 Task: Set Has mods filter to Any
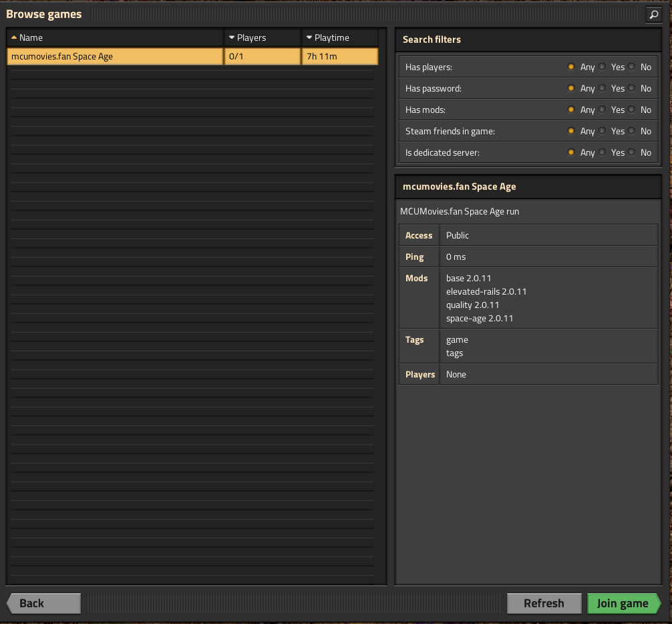[571, 110]
